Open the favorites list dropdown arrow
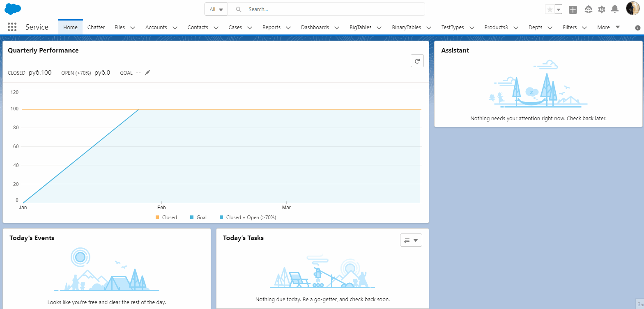Image resolution: width=644 pixels, height=309 pixels. pyautogui.click(x=559, y=9)
